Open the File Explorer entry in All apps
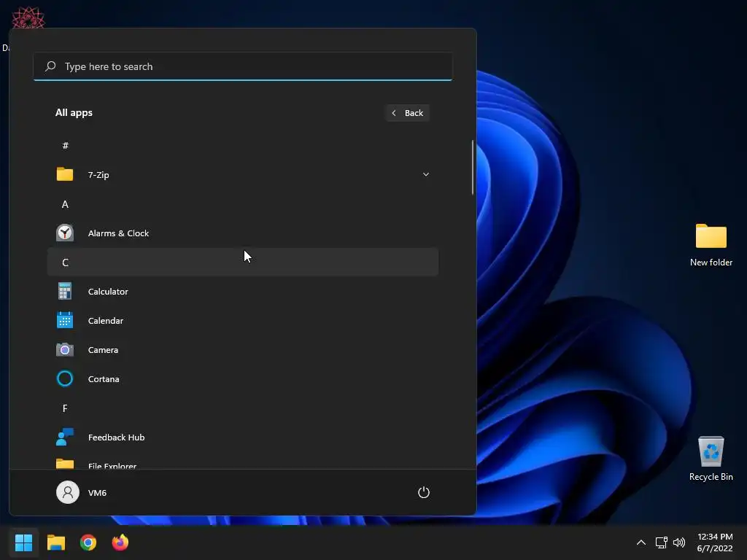Viewport: 747px width, 560px height. tap(243, 464)
